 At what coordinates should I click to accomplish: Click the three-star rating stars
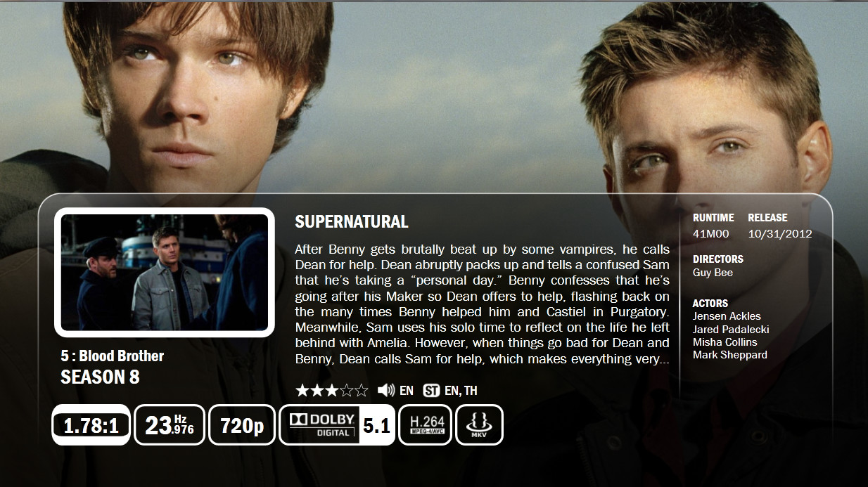click(331, 390)
